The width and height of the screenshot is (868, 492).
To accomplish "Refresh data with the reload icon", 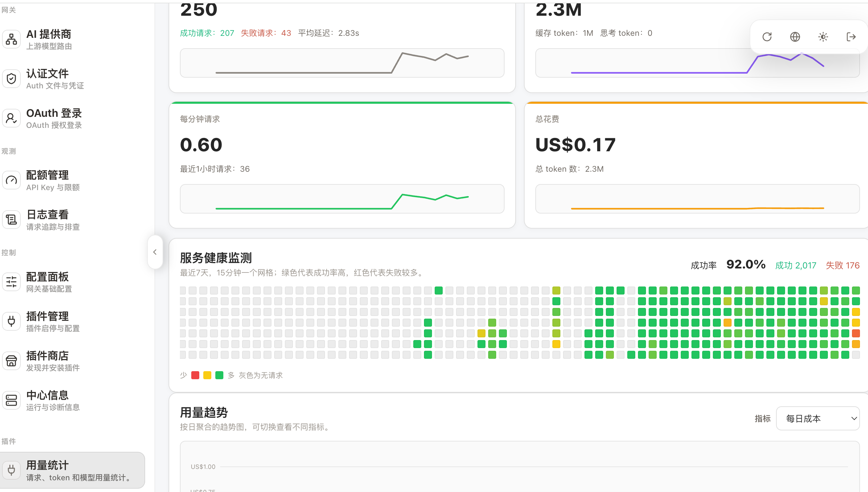I will point(767,36).
